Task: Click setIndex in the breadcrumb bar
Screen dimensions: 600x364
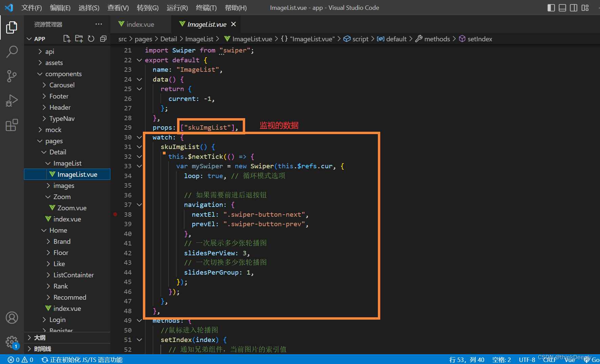Action: 479,39
